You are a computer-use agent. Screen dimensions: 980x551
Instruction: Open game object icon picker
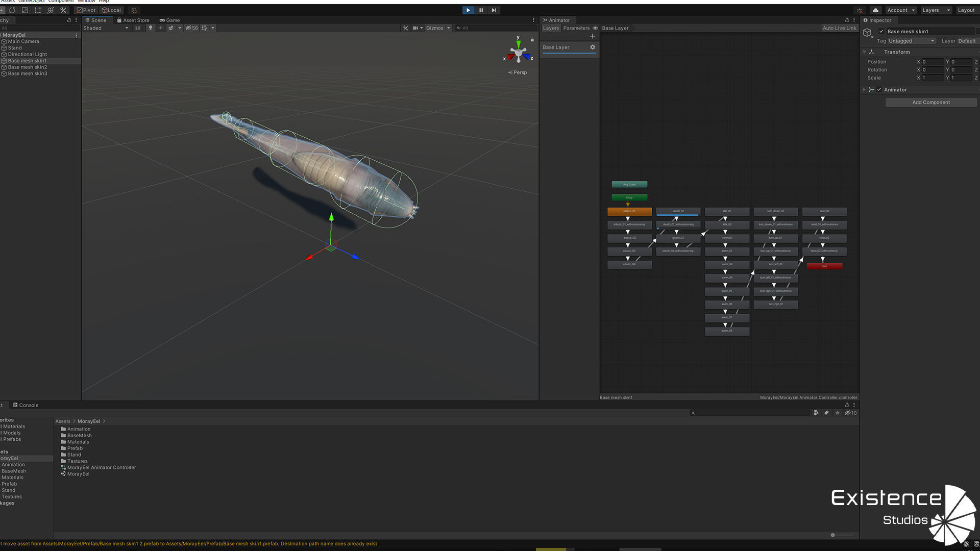coord(868,33)
